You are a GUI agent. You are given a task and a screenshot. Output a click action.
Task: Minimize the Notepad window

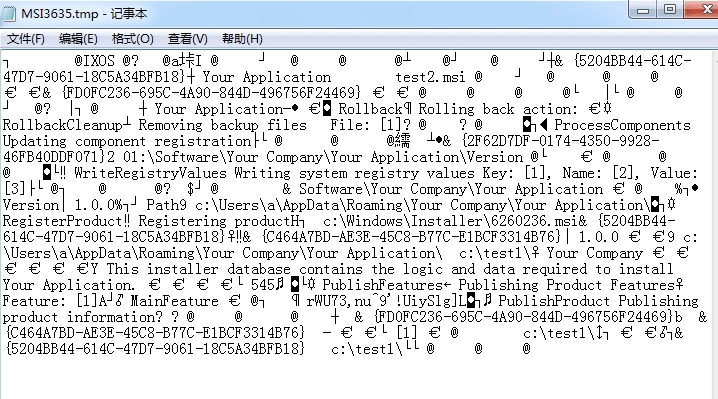coord(642,9)
